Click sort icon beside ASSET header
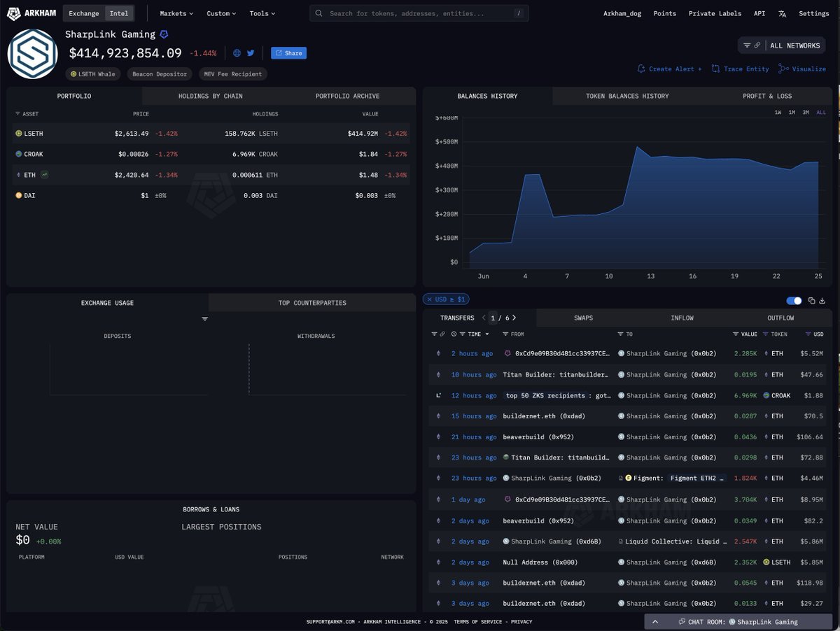 [17, 114]
